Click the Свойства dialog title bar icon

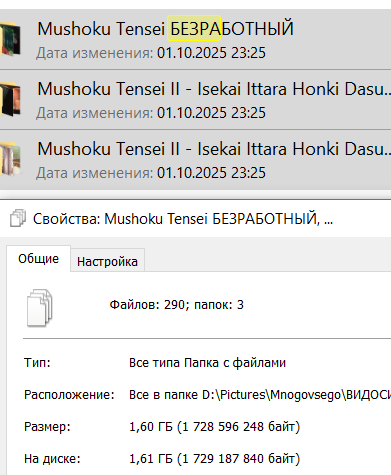(18, 218)
